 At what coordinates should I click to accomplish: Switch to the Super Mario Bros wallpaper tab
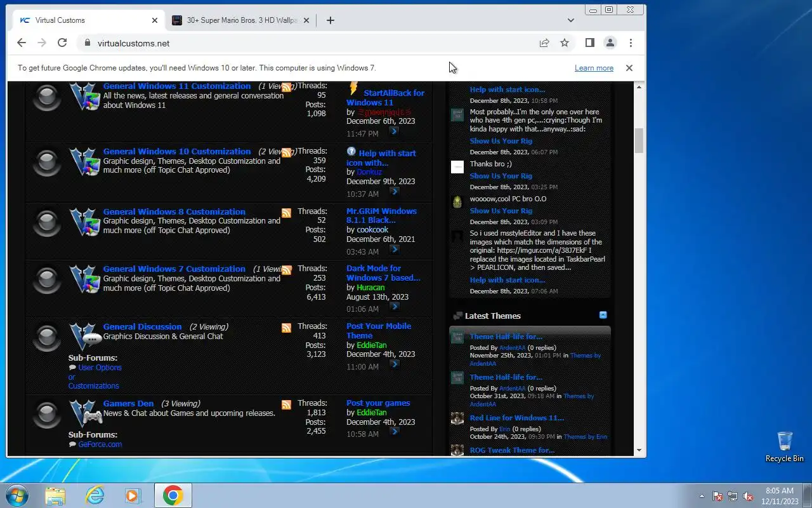(x=241, y=20)
